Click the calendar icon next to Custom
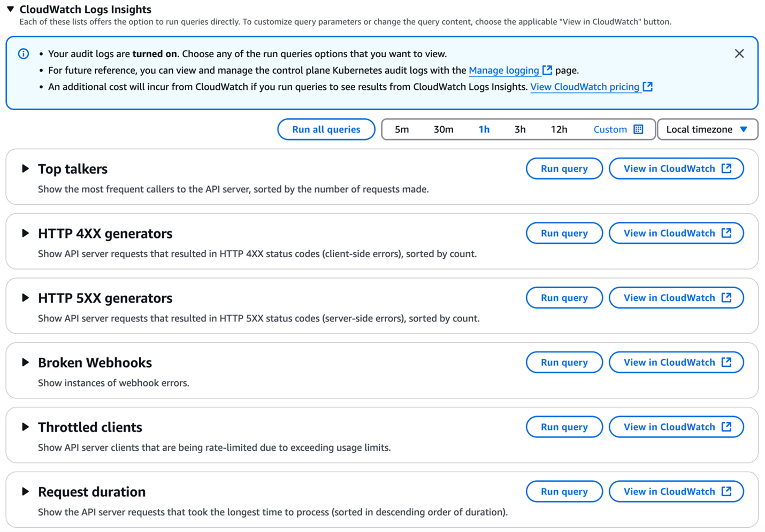Viewport: 765px width, 532px height. pyautogui.click(x=639, y=129)
